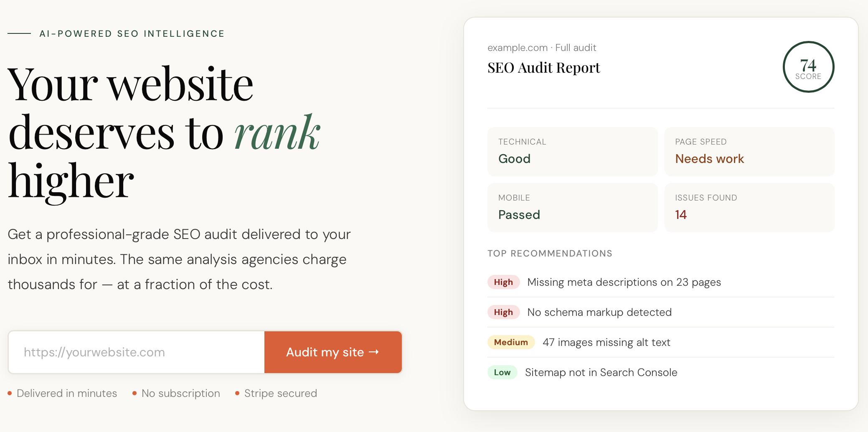Click the 47 images missing alt text item
The image size is (868, 432).
pyautogui.click(x=606, y=342)
